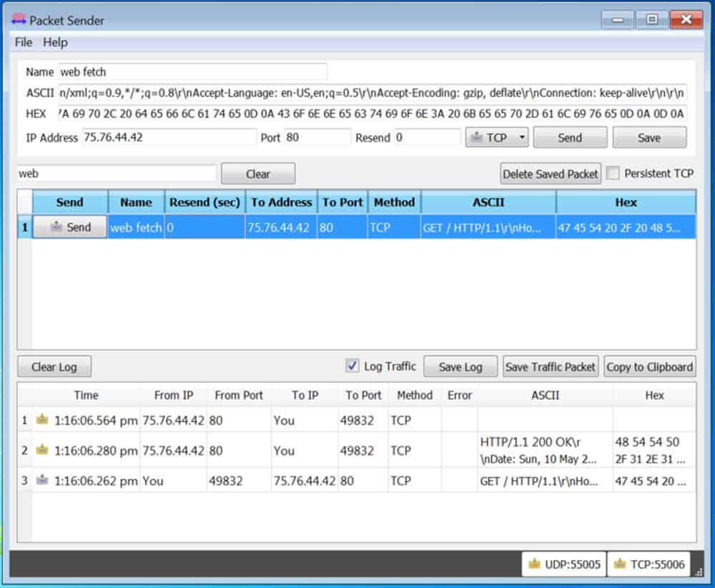
Task: Click the Send column header in saved packets
Action: [x=70, y=202]
